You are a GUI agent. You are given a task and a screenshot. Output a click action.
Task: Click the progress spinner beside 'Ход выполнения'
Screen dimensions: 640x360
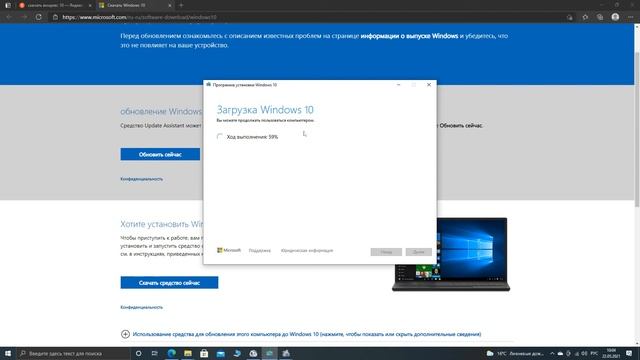coord(220,136)
